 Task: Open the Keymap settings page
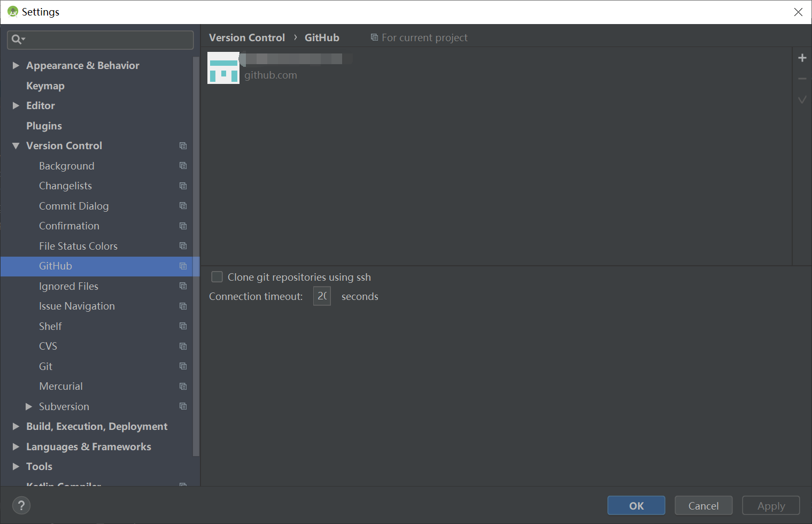click(x=45, y=86)
